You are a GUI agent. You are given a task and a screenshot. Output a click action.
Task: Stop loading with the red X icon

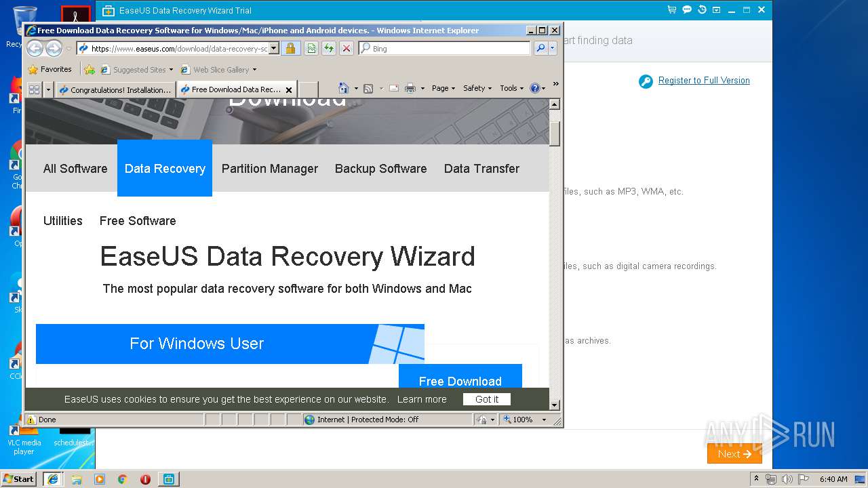347,48
